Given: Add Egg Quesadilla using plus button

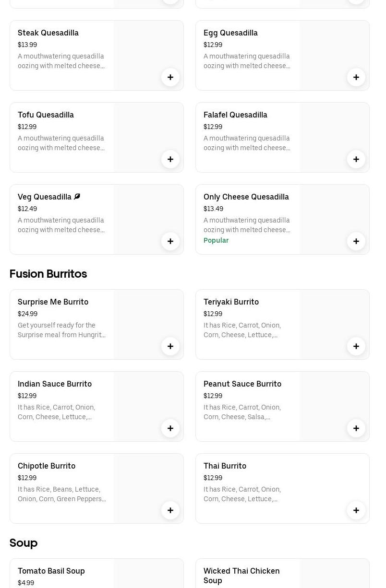Looking at the screenshot, I should 356,77.
